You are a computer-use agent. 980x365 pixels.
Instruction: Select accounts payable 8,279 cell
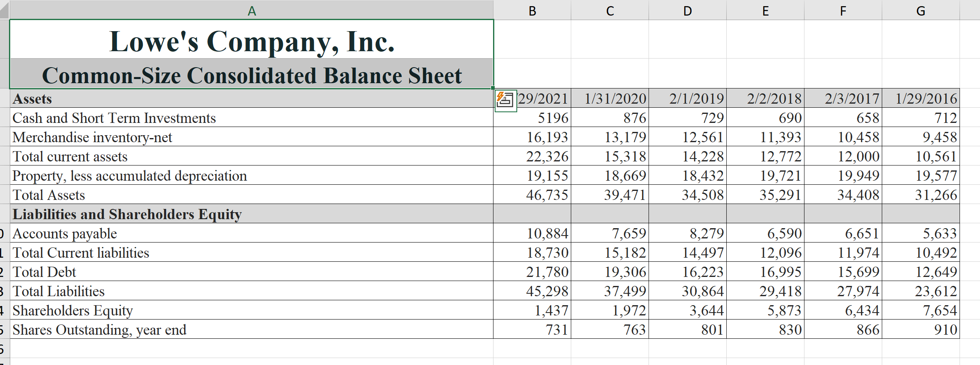pyautogui.click(x=688, y=233)
